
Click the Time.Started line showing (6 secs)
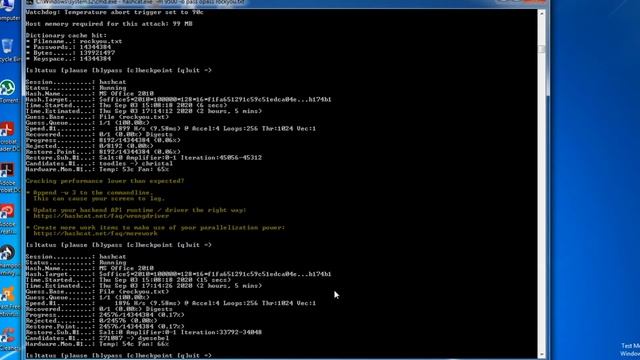tap(128, 105)
